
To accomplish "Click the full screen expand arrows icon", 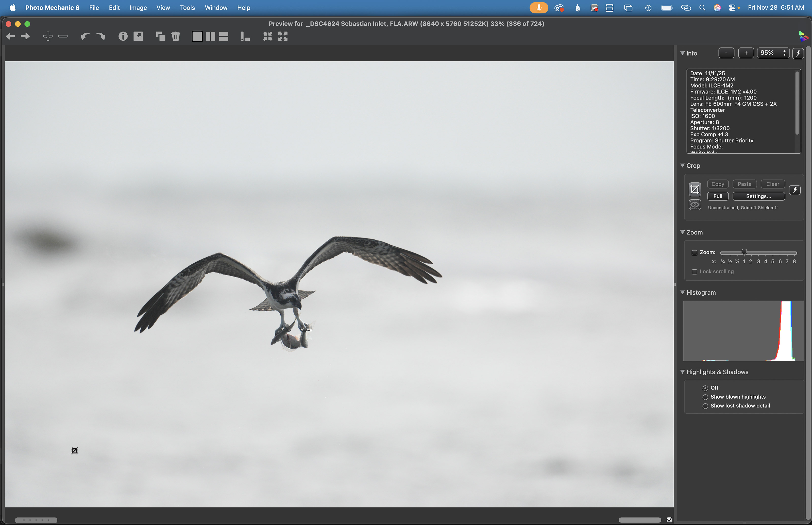I will (283, 36).
